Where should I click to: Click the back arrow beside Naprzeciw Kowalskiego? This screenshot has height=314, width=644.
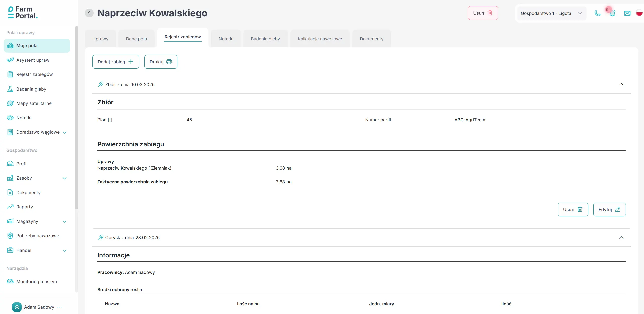coord(89,13)
